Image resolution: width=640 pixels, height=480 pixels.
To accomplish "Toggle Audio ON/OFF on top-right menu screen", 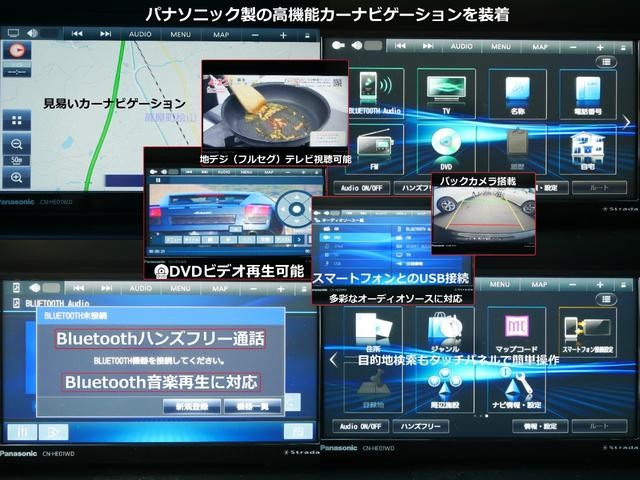I will pos(362,188).
